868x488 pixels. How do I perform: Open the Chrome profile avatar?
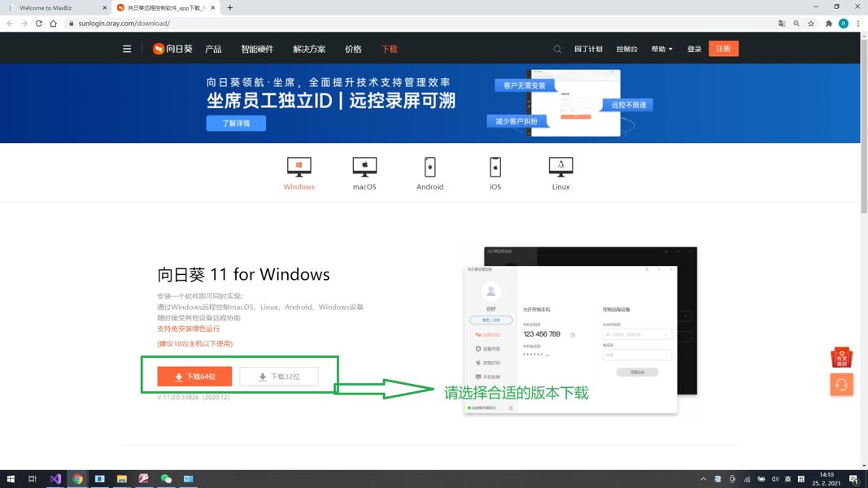(843, 24)
